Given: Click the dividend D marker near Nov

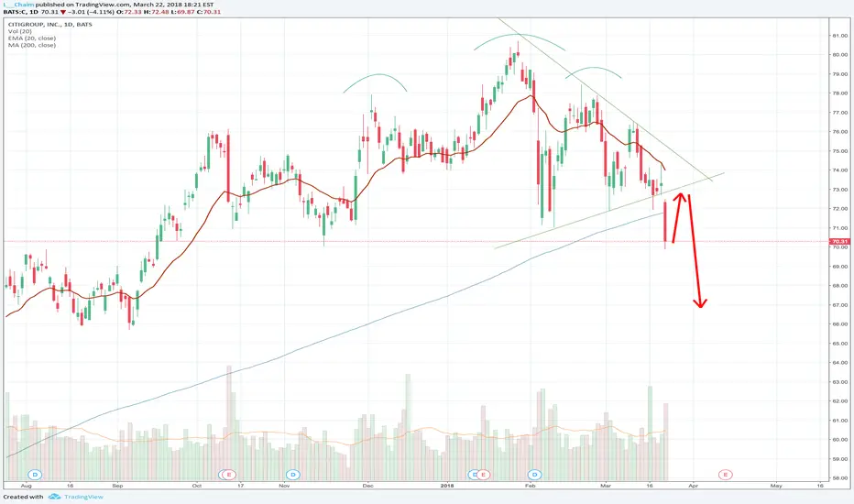Looking at the screenshot, I should (x=293, y=475).
